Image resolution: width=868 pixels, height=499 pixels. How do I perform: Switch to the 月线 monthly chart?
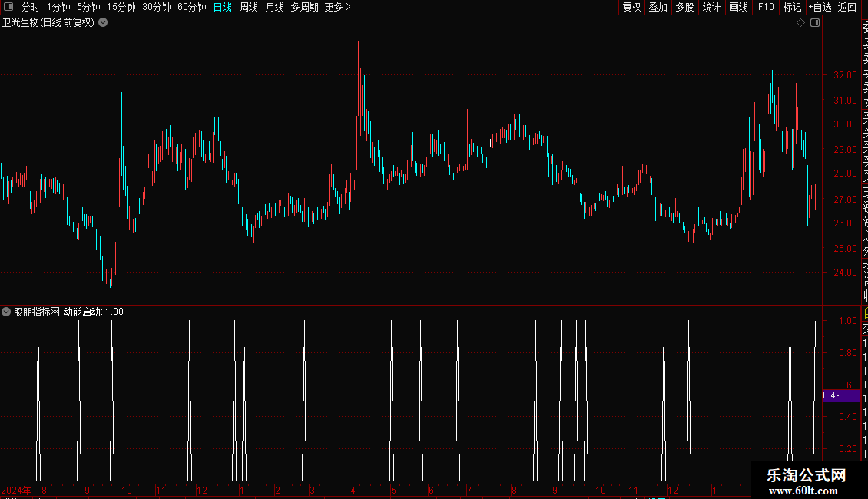[x=274, y=7]
